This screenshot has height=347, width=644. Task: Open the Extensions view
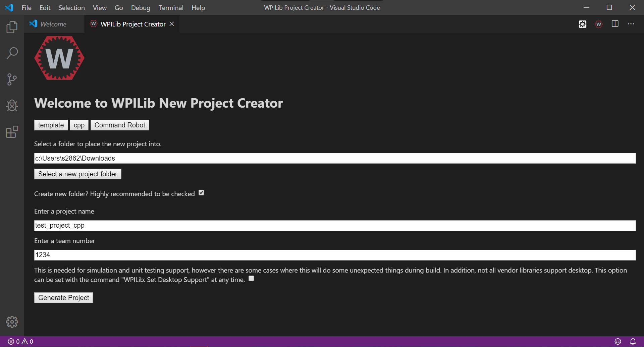point(12,132)
